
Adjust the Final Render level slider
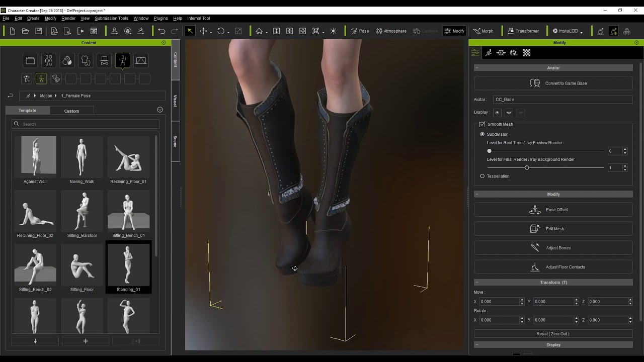[x=545, y=167]
